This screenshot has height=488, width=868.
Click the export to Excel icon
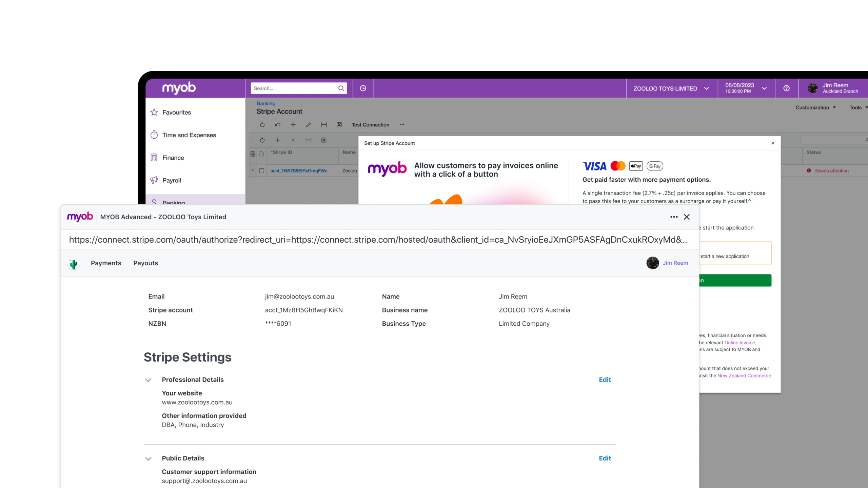pyautogui.click(x=339, y=125)
